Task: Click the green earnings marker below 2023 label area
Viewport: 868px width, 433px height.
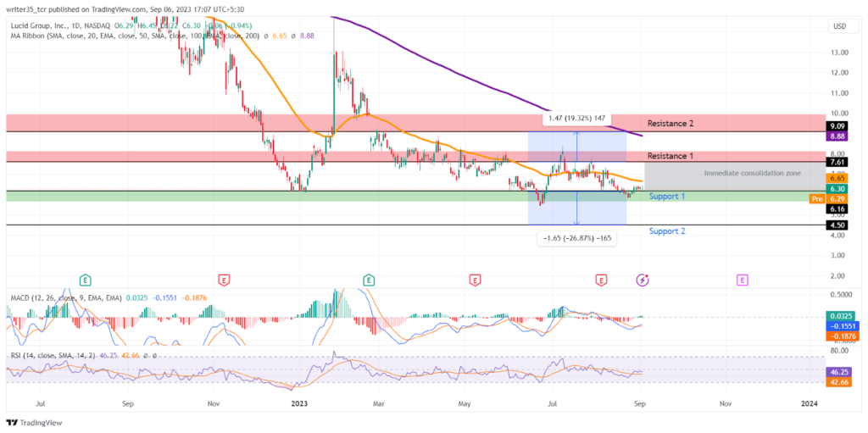Action: tap(369, 280)
